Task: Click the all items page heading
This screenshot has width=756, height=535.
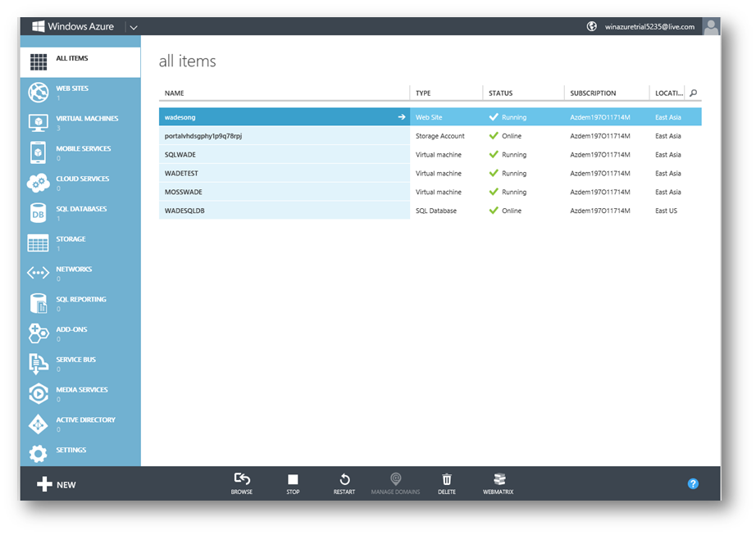Action: (187, 61)
